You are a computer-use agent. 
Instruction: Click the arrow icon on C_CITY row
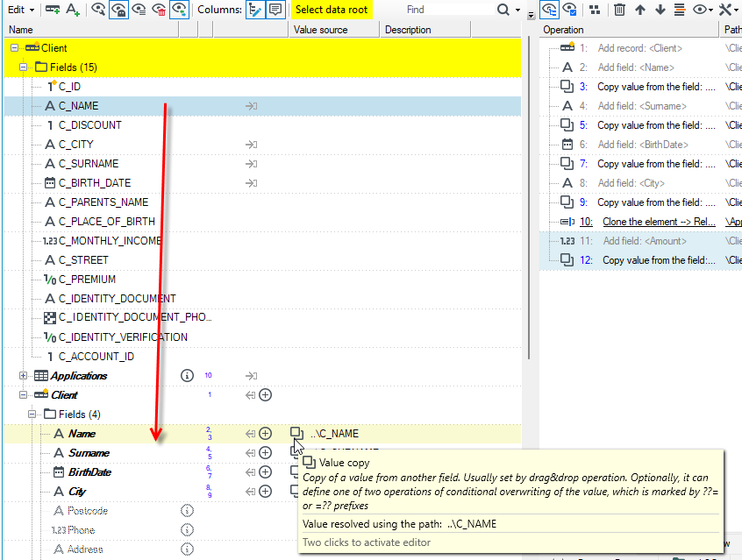(251, 145)
